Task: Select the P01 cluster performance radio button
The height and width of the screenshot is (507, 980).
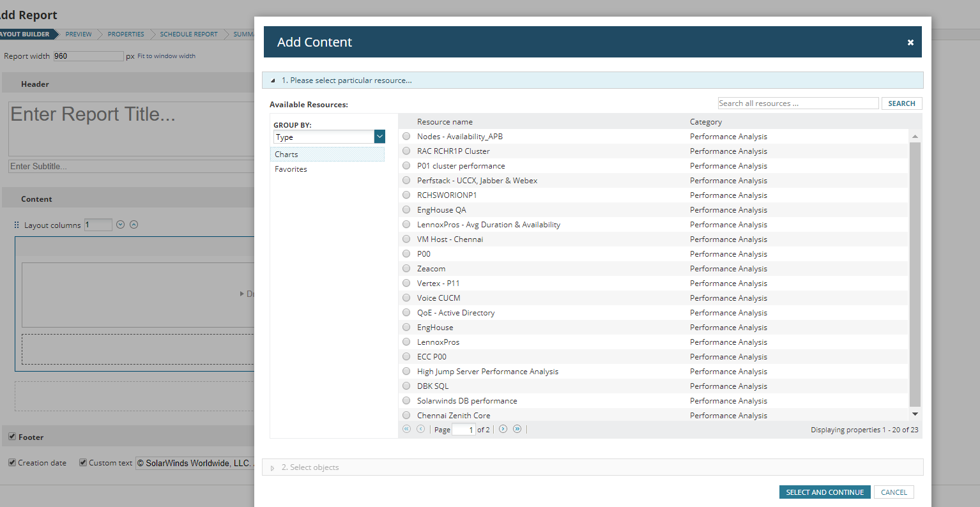Action: [x=406, y=165]
